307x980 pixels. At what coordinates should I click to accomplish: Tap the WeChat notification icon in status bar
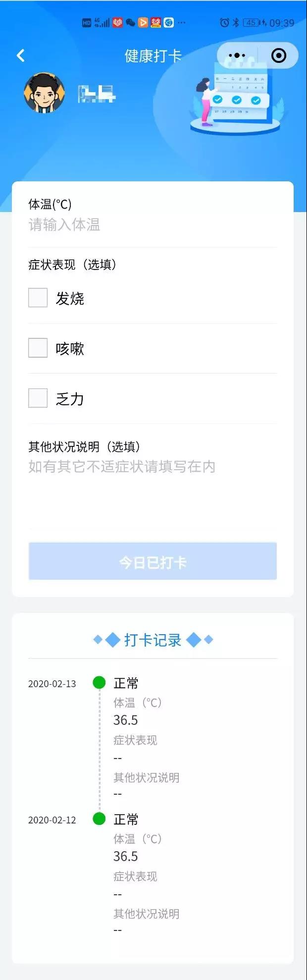click(x=130, y=22)
